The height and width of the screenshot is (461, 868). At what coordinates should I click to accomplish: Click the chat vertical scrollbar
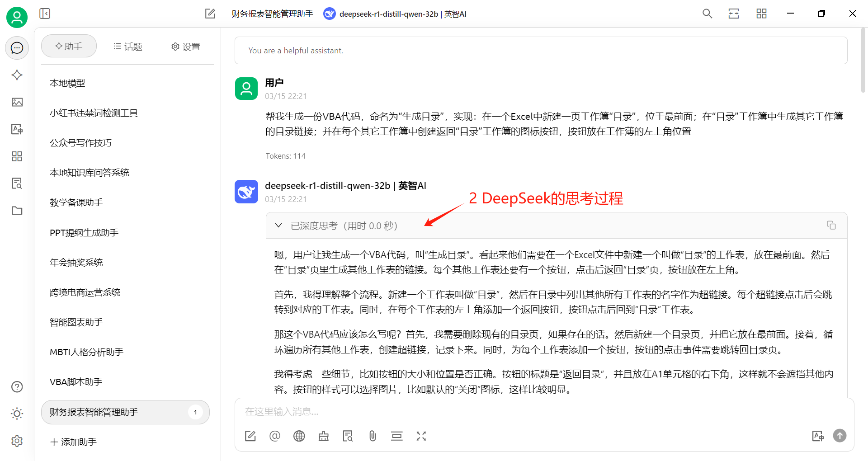(863, 60)
